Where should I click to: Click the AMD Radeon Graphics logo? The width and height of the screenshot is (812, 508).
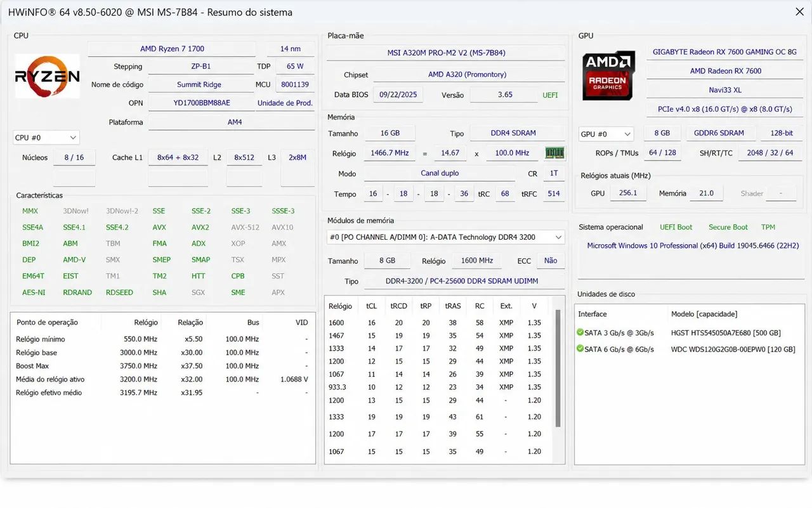click(x=609, y=75)
